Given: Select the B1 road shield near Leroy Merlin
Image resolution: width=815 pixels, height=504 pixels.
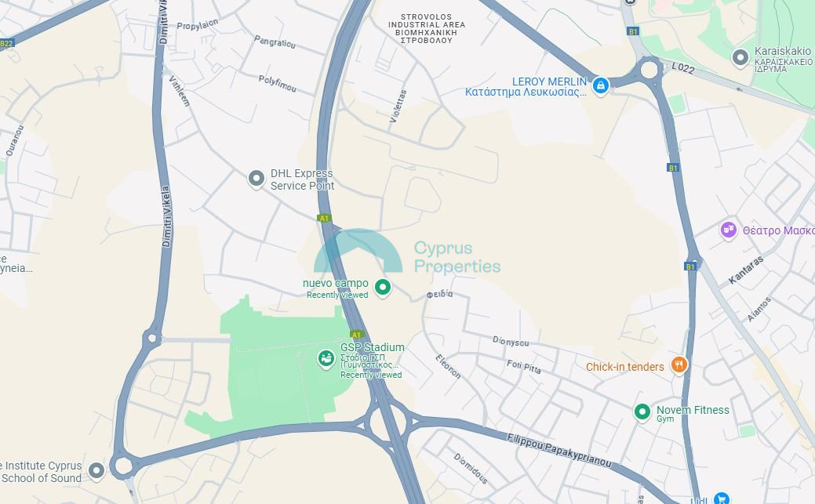Looking at the screenshot, I should click(633, 31).
